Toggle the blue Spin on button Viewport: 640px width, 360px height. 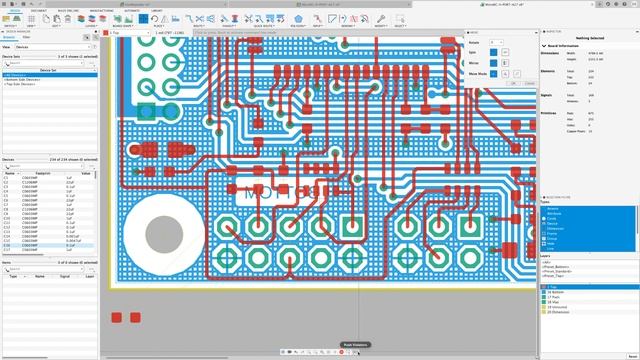pos(493,52)
